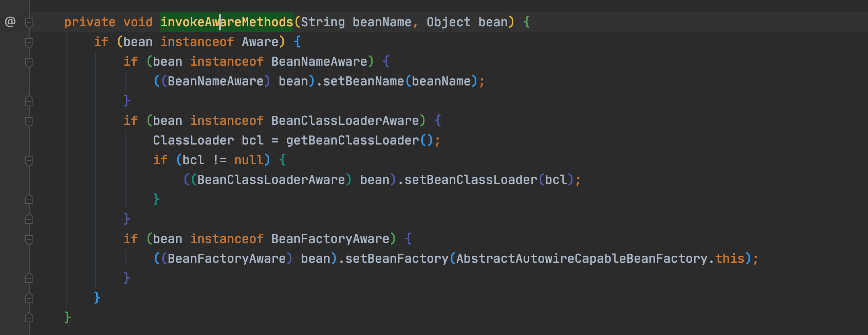Click the setBeanName method call
This screenshot has height=335, width=868.
(x=364, y=81)
